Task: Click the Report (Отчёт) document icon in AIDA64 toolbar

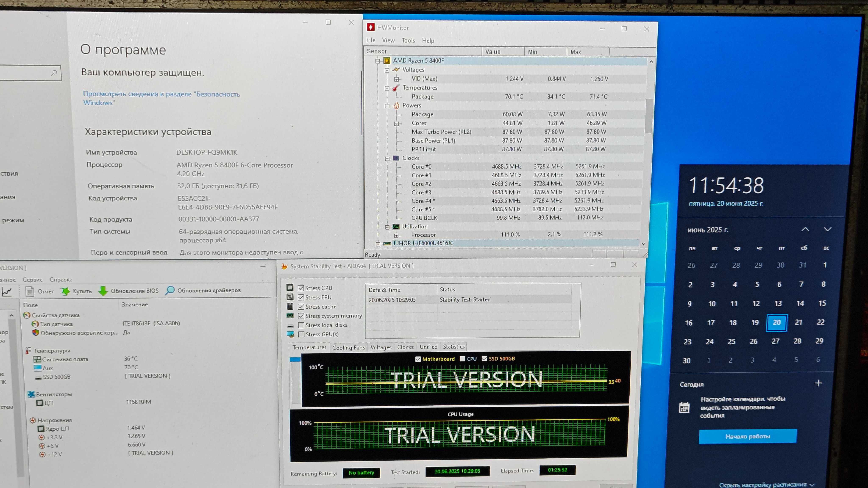Action: click(x=30, y=291)
